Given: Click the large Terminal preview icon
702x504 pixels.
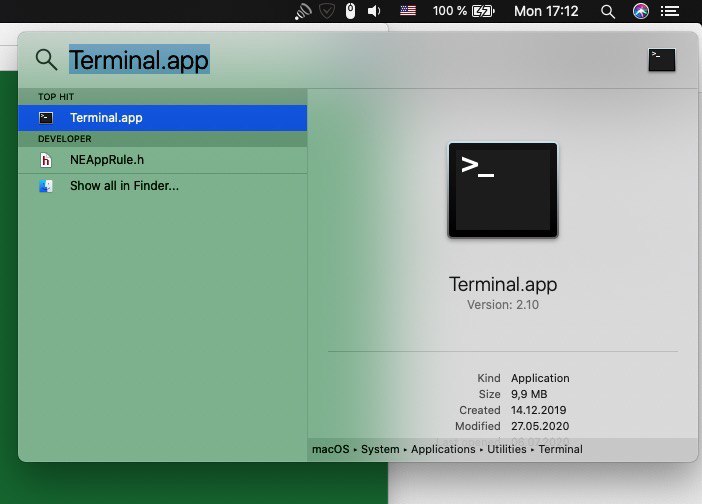Looking at the screenshot, I should click(x=503, y=190).
